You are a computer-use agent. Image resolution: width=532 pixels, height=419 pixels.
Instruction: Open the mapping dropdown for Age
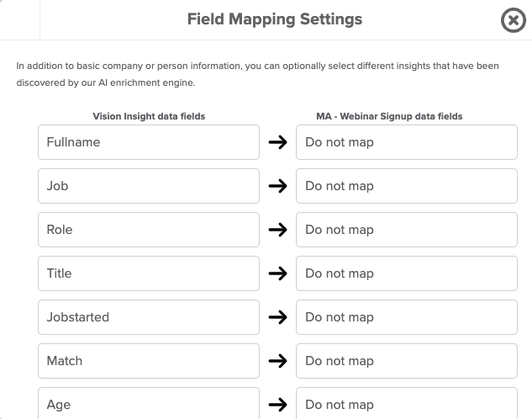407,403
